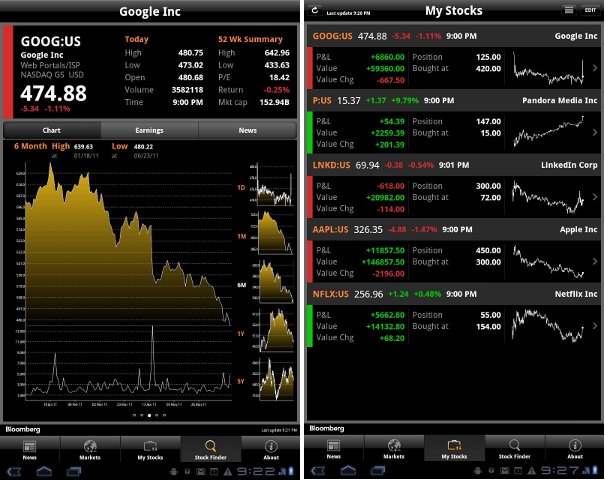Open My Stocks briefcase in Google Inc screen
The width and height of the screenshot is (605, 480).
pyautogui.click(x=150, y=450)
